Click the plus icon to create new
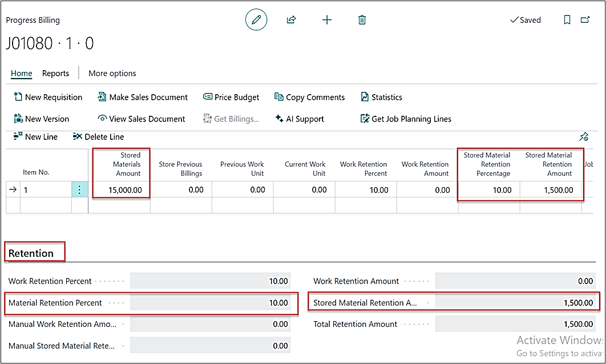Viewport: 606px width, 364px height. [x=327, y=20]
